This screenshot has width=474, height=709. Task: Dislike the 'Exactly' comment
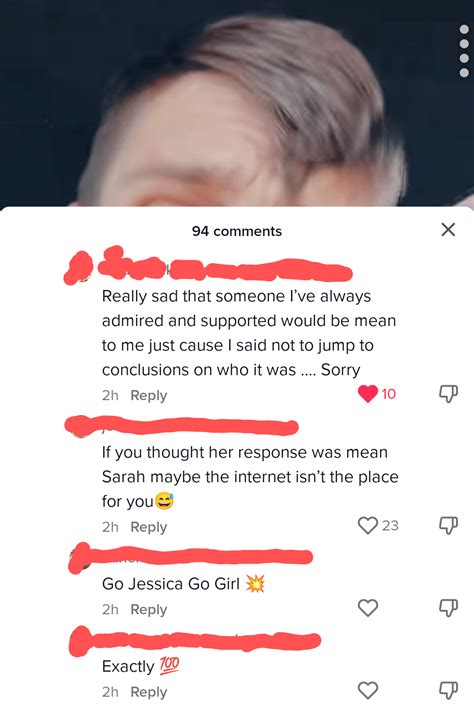coord(448,690)
